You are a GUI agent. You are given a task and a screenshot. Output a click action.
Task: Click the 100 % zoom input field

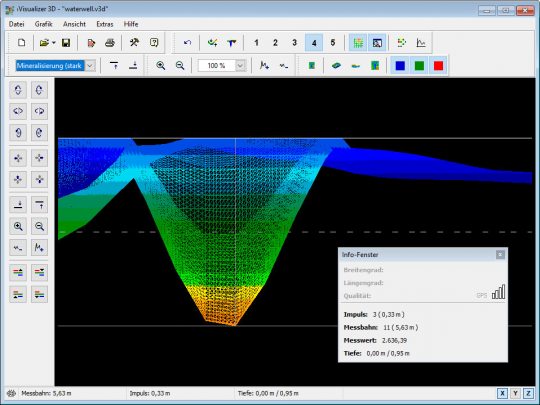click(217, 65)
